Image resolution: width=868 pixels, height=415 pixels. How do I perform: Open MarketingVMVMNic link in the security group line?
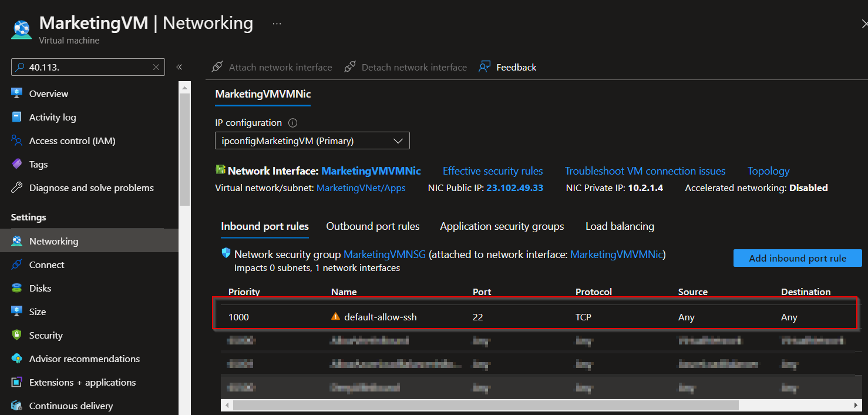tap(616, 255)
